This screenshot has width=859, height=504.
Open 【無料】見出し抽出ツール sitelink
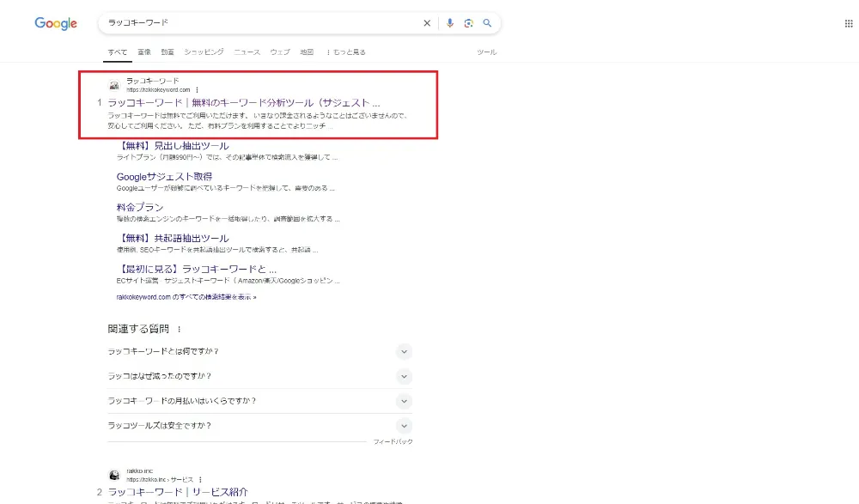(173, 146)
